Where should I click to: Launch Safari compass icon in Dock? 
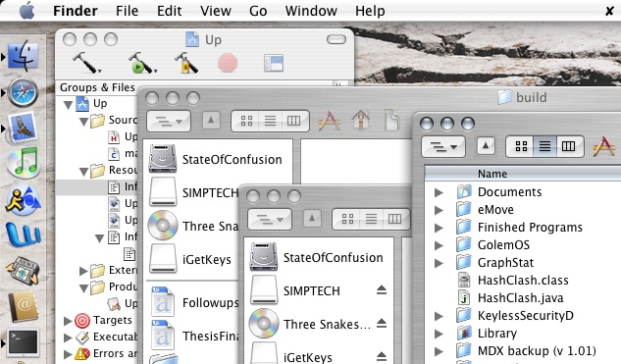click(23, 92)
